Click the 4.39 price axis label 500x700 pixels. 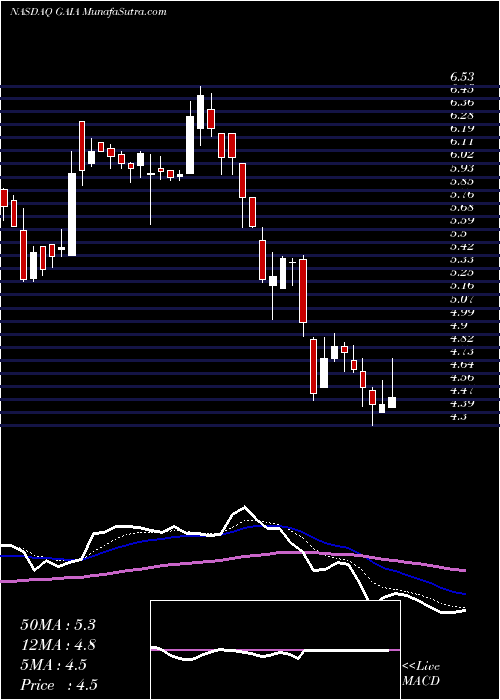pos(462,404)
